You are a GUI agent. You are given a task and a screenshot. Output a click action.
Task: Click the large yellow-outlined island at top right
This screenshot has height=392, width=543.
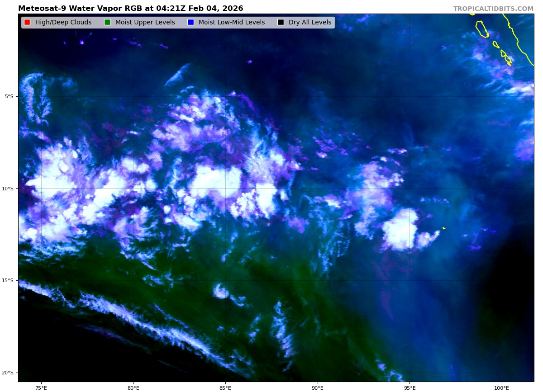point(481,29)
